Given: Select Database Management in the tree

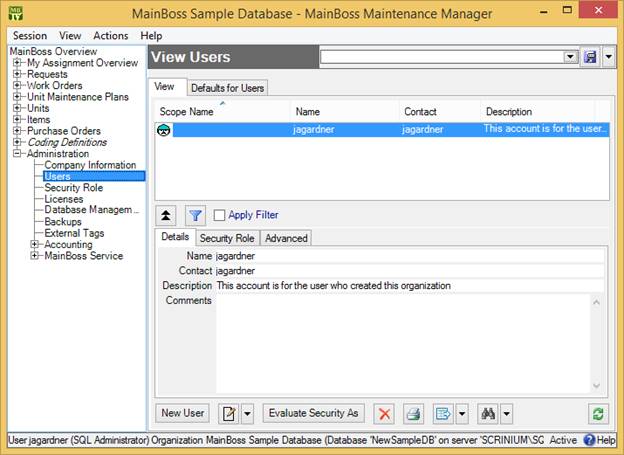Looking at the screenshot, I should [x=92, y=210].
